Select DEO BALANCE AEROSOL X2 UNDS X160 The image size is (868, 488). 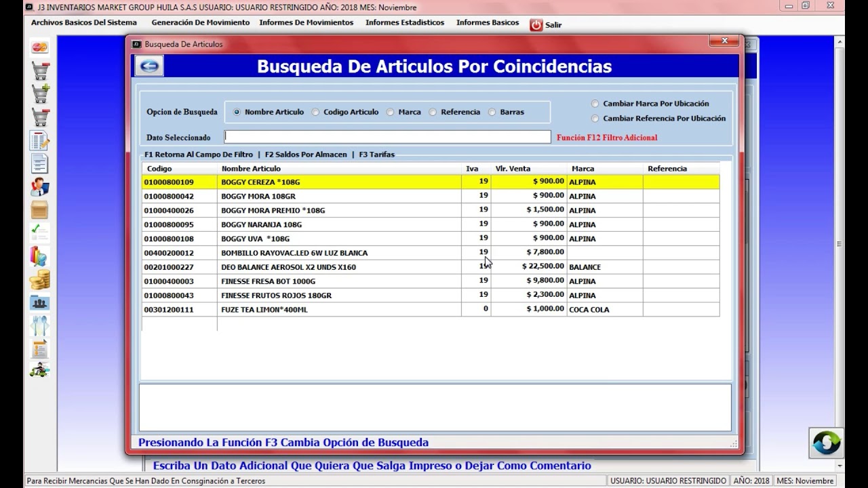click(x=431, y=267)
